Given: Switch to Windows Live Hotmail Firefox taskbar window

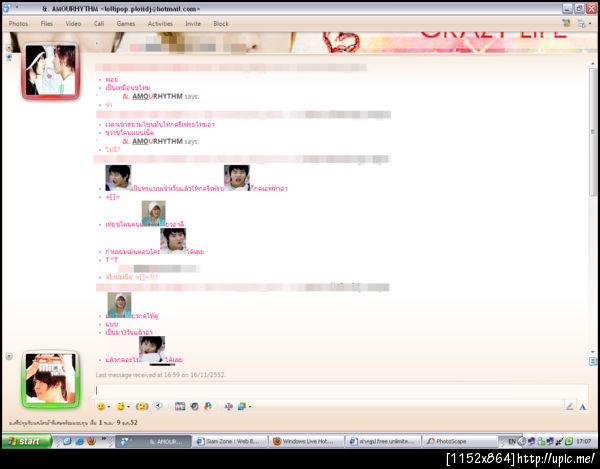Looking at the screenshot, I should click(306, 441).
